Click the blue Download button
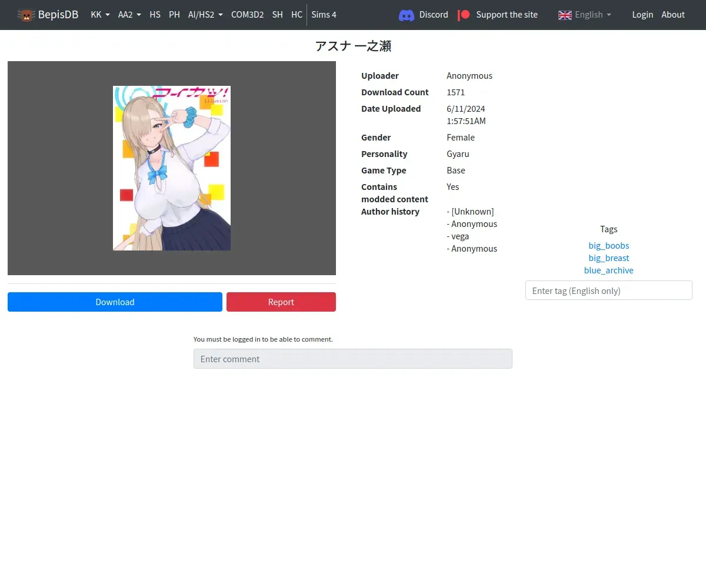This screenshot has width=706, height=588. (x=115, y=302)
